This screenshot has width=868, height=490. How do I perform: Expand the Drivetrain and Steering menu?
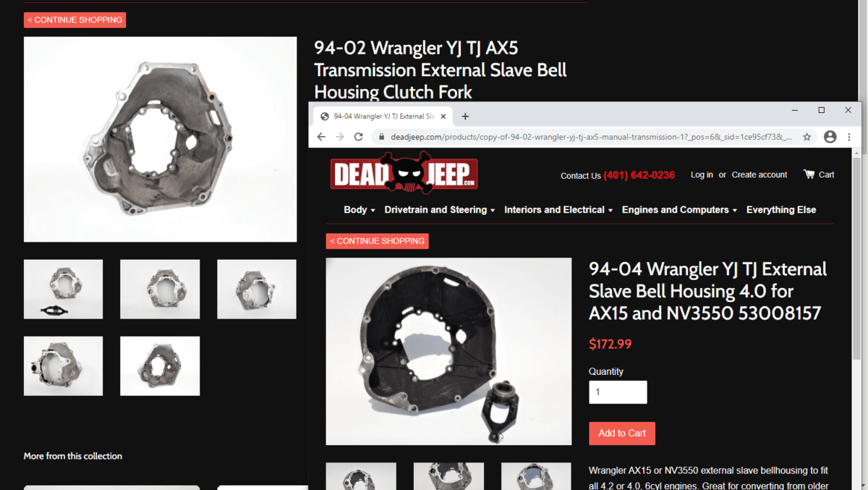point(440,210)
